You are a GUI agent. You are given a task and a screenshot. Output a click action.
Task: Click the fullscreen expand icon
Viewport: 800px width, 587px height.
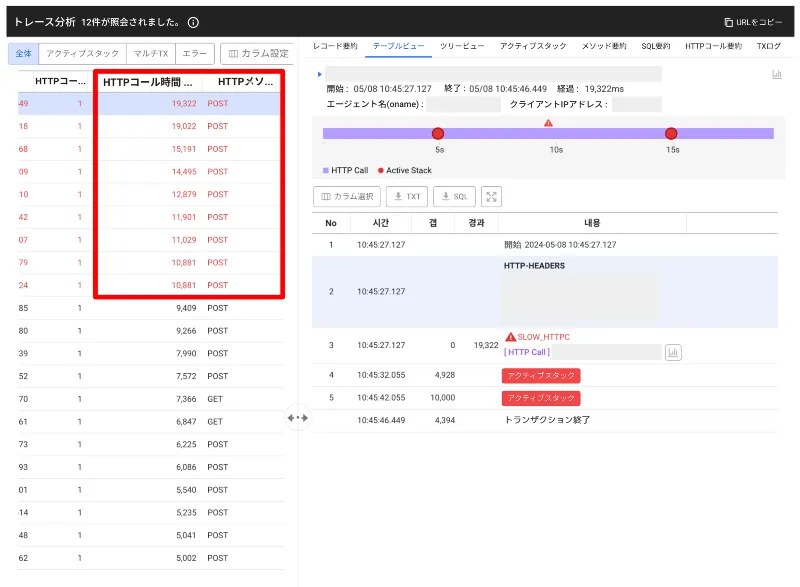pyautogui.click(x=491, y=197)
